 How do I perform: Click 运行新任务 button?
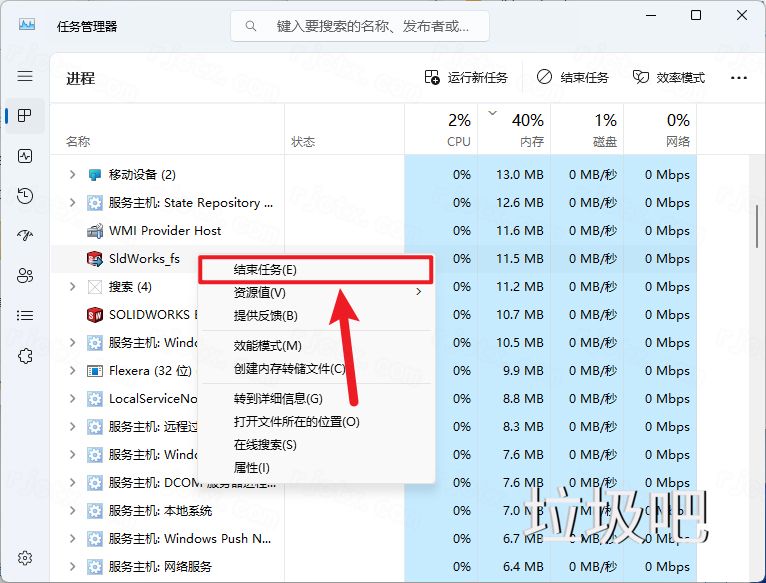466,77
